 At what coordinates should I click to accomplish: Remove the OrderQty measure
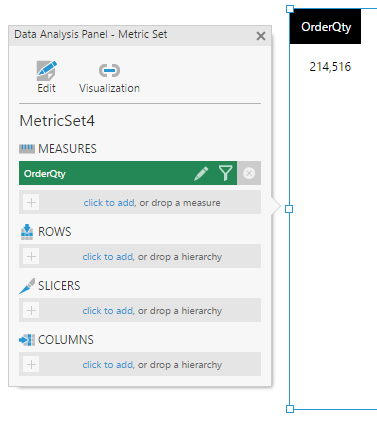pyautogui.click(x=249, y=173)
